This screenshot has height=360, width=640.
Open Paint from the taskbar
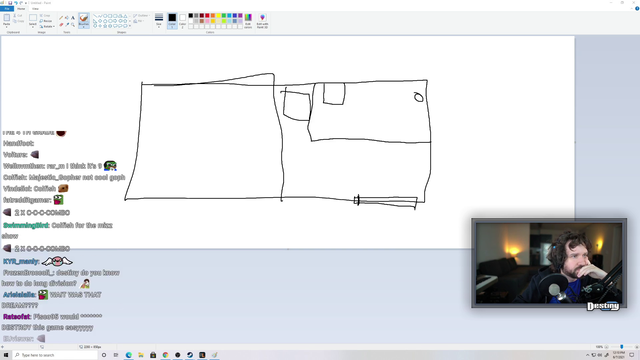coord(214,355)
